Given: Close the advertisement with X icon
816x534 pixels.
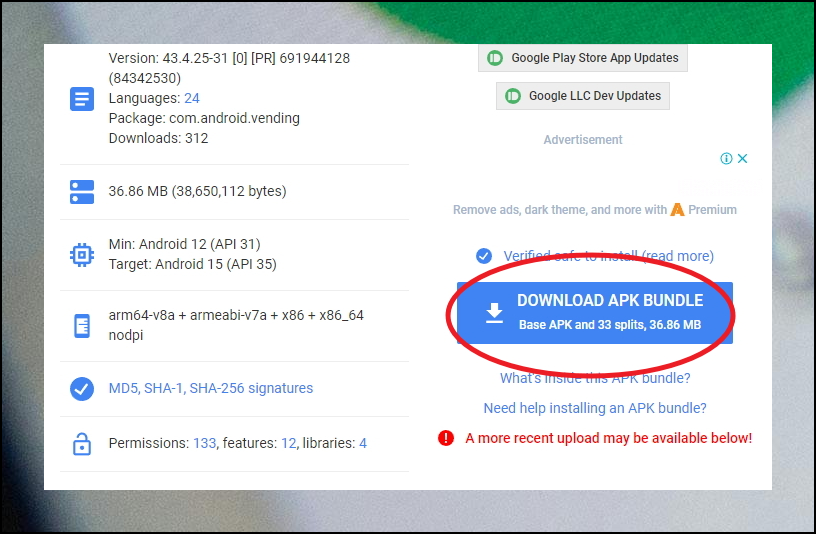Looking at the screenshot, I should (743, 158).
